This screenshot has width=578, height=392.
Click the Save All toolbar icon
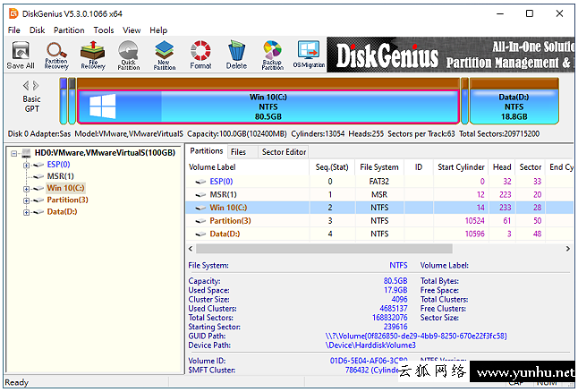tap(21, 55)
